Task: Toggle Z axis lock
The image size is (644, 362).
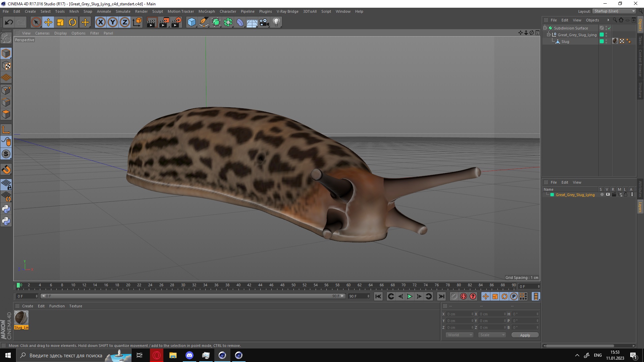Action: coord(125,22)
